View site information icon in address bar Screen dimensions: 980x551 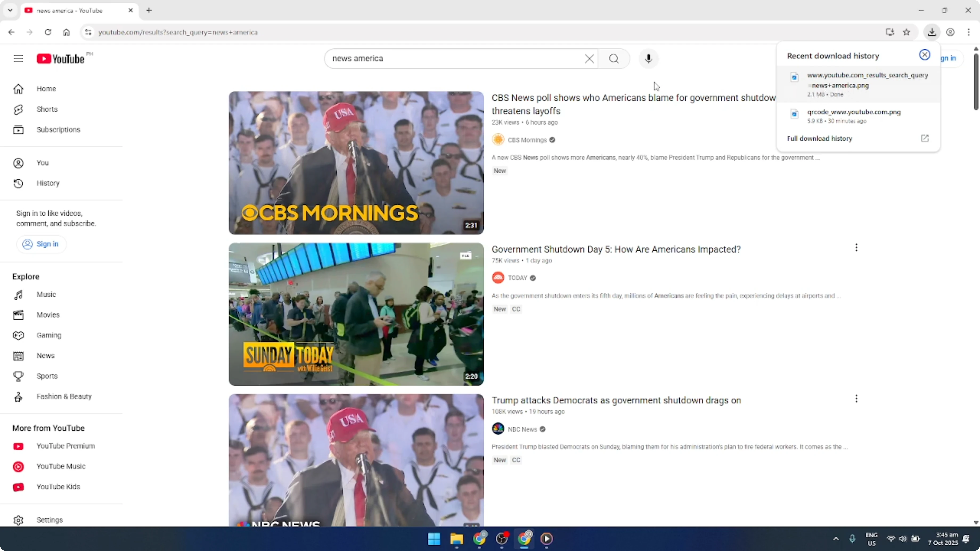(x=88, y=32)
